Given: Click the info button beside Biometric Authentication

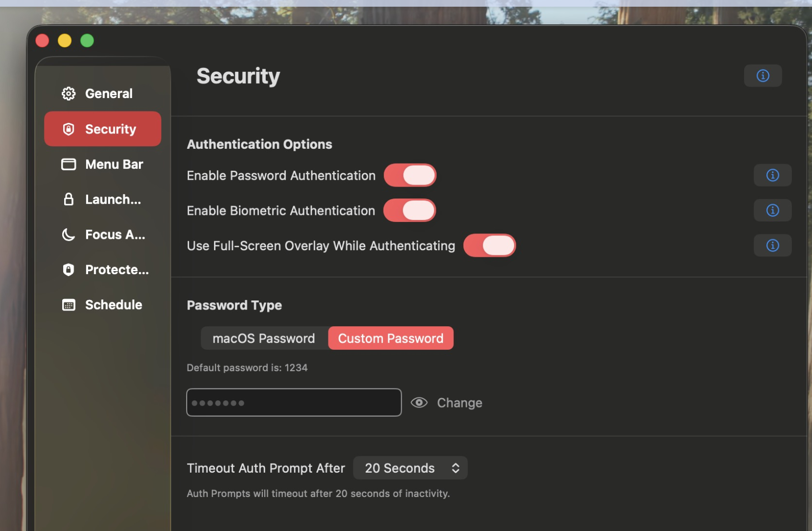Looking at the screenshot, I should (x=772, y=210).
